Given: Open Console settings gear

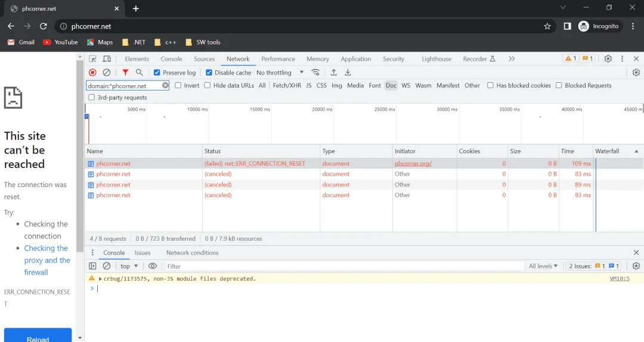Looking at the screenshot, I should click(636, 266).
